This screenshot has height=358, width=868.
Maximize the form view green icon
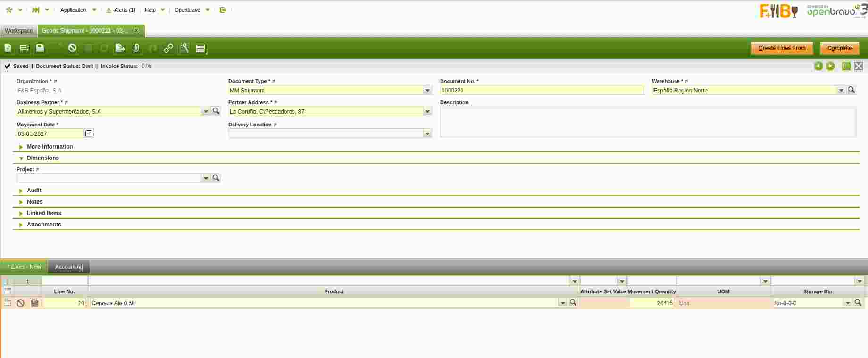tap(846, 66)
